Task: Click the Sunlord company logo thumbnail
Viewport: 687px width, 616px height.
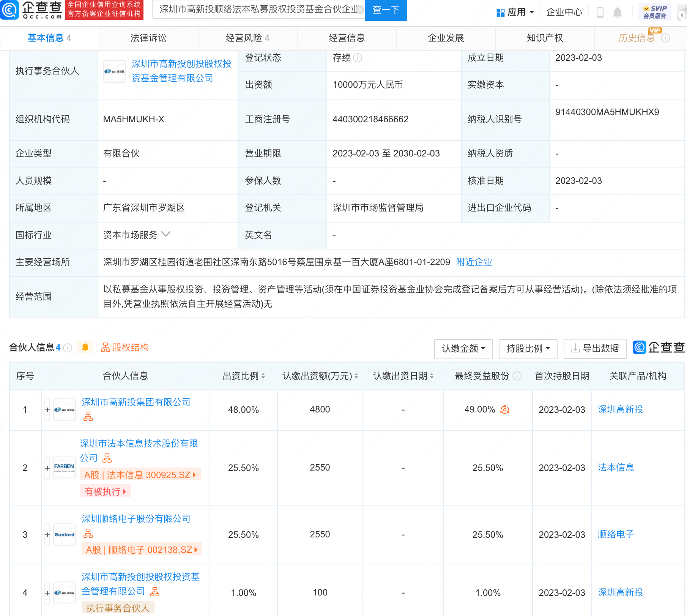Action: [x=65, y=535]
